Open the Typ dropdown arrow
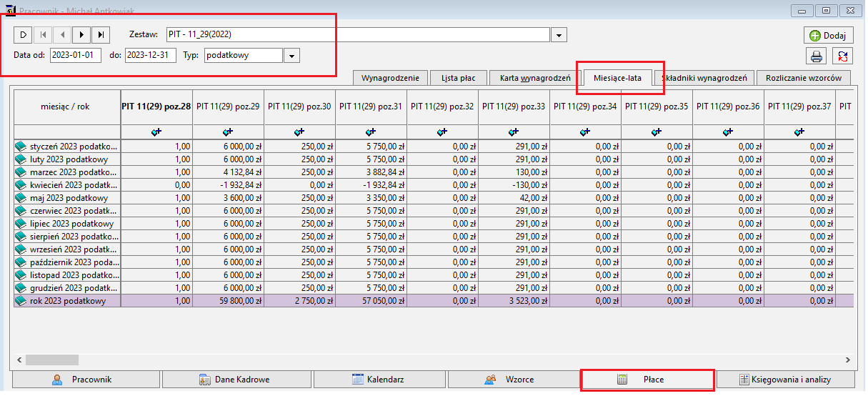Image resolution: width=868 pixels, height=396 pixels. click(291, 56)
